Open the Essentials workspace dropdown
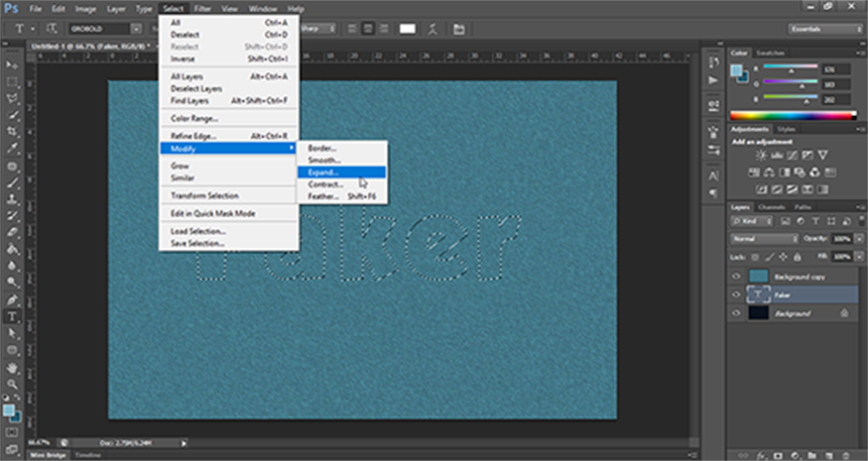 pos(824,29)
